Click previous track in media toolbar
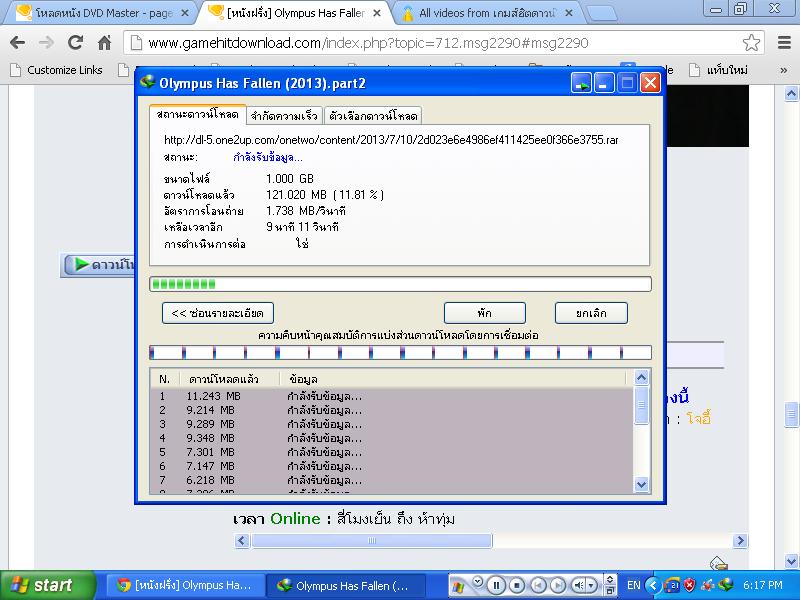Image resolution: width=800 pixels, height=600 pixels. [539, 586]
